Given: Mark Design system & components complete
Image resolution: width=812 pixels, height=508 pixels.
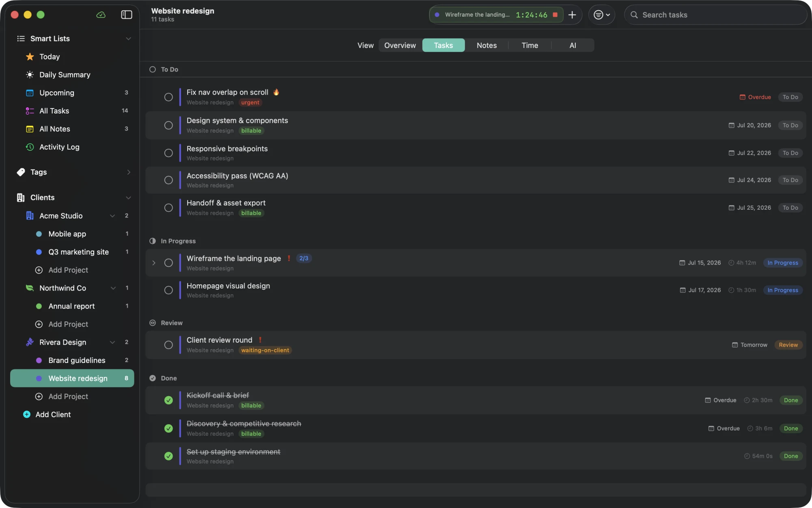Looking at the screenshot, I should click(168, 125).
